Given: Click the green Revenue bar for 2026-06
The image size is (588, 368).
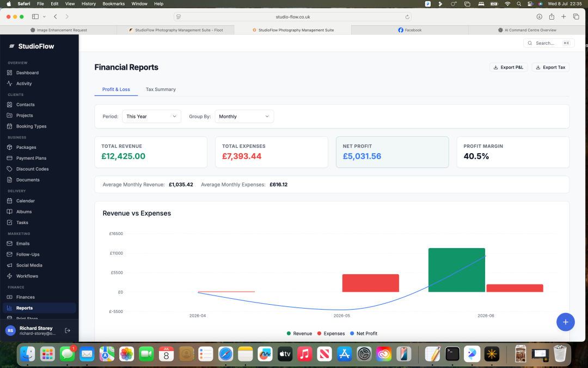Looking at the screenshot, I should [x=456, y=270].
